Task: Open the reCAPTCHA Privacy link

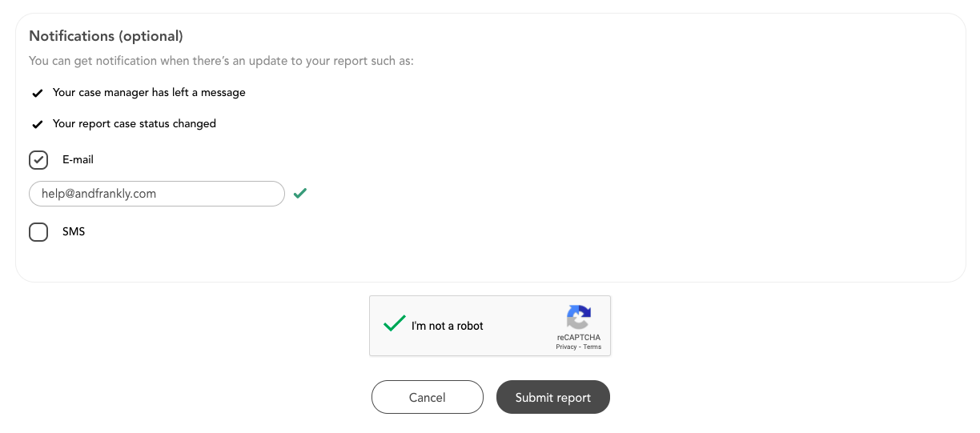Action: (566, 347)
